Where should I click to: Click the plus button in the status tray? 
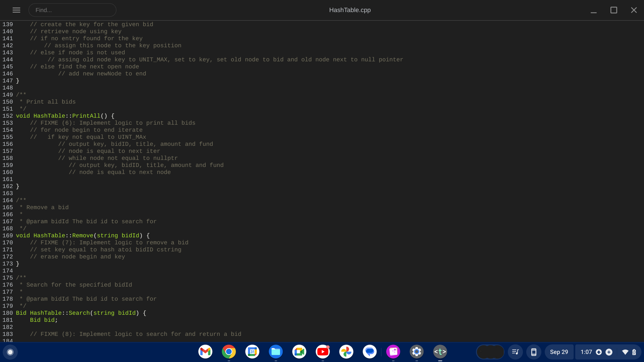pos(608,352)
